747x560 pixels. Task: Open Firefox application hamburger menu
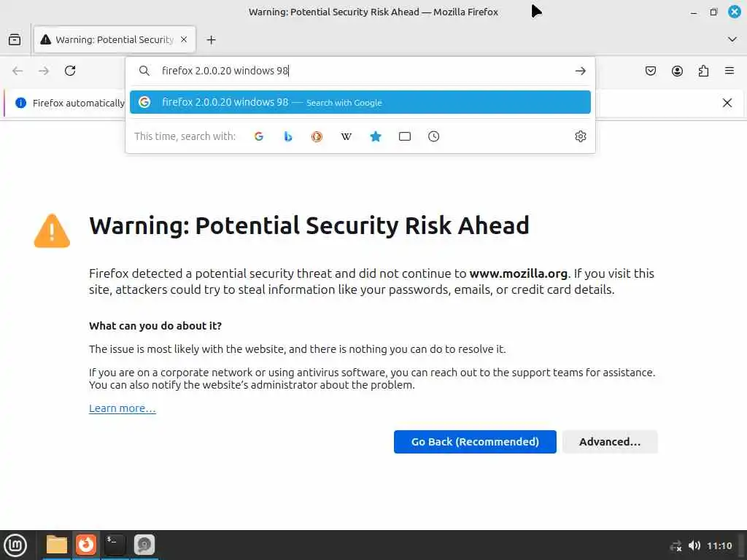click(729, 71)
